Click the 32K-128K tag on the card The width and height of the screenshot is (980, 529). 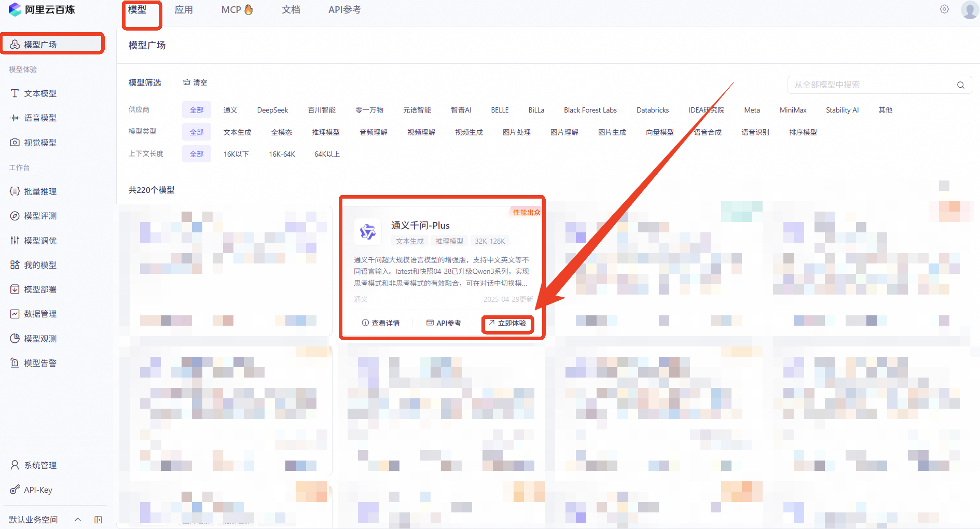(490, 241)
